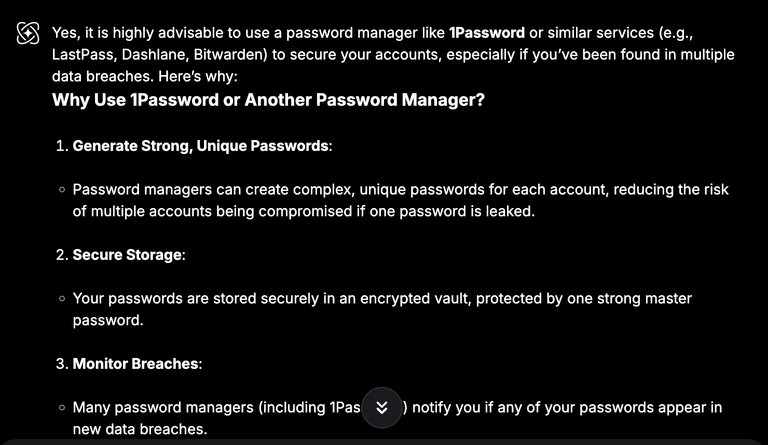
Task: Click the bullet about new data breaches notification
Action: [397, 418]
